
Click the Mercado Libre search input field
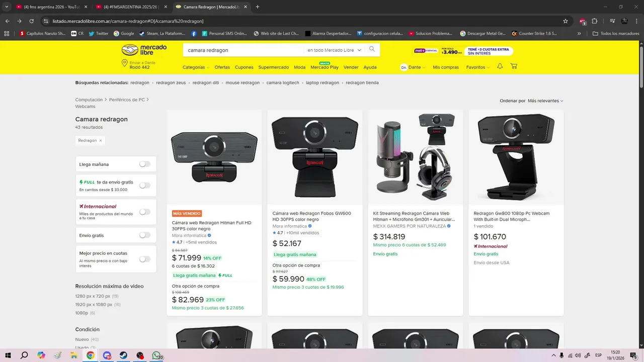(x=244, y=50)
